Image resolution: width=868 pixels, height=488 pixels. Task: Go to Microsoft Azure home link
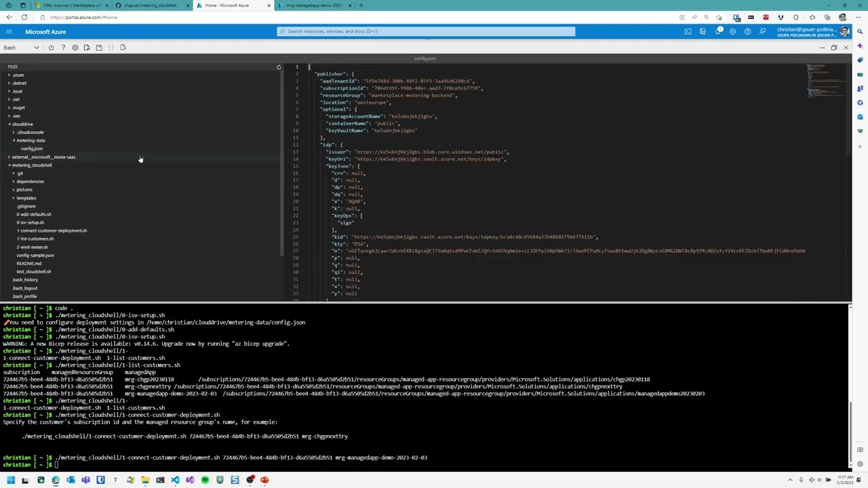coord(45,32)
